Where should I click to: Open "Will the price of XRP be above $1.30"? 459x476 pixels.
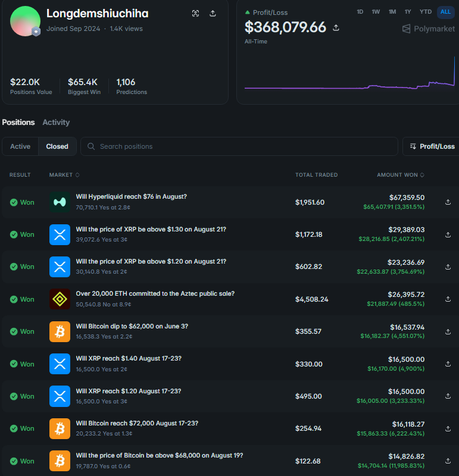[x=151, y=229]
